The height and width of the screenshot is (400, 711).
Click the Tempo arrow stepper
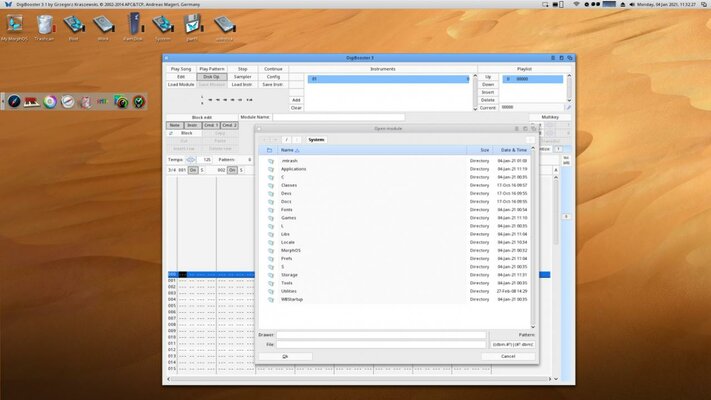click(191, 160)
